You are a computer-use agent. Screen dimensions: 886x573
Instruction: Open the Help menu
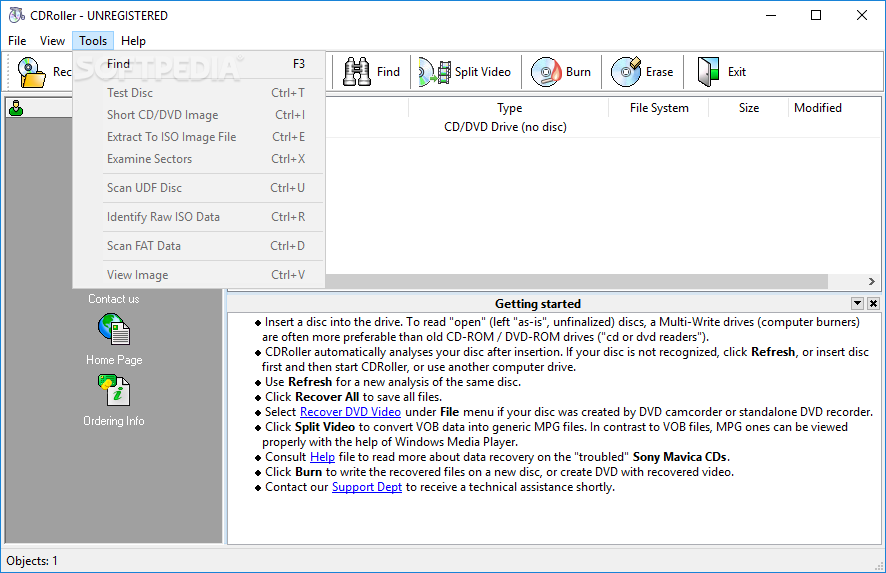(x=133, y=41)
